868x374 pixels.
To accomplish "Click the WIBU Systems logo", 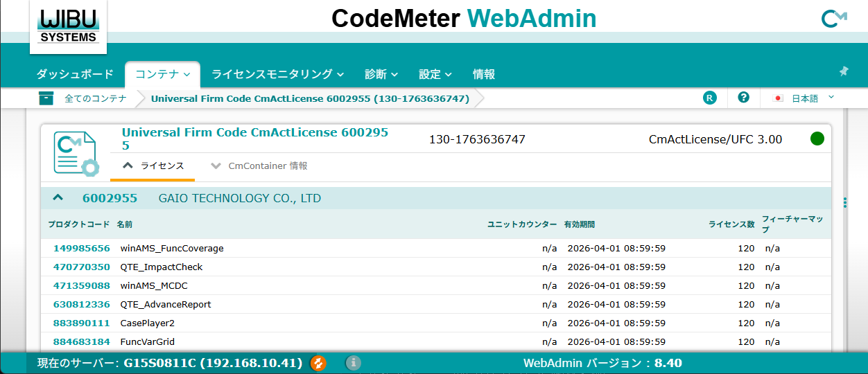I will tap(68, 26).
